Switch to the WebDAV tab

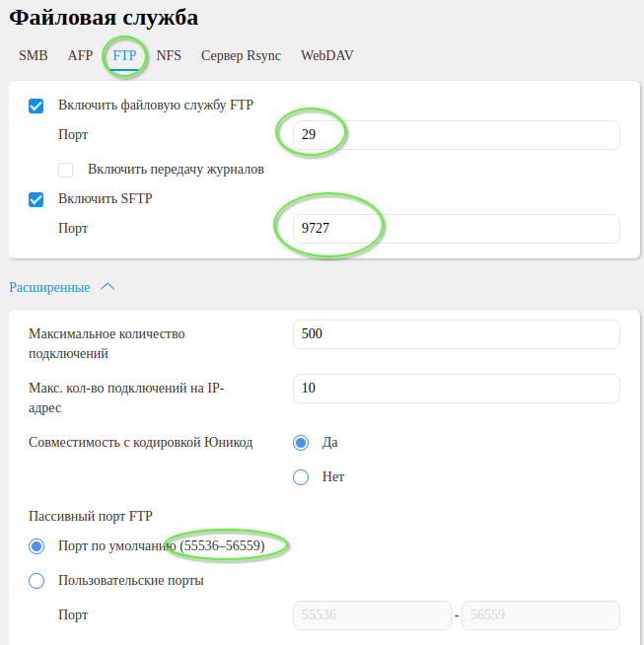pos(327,55)
